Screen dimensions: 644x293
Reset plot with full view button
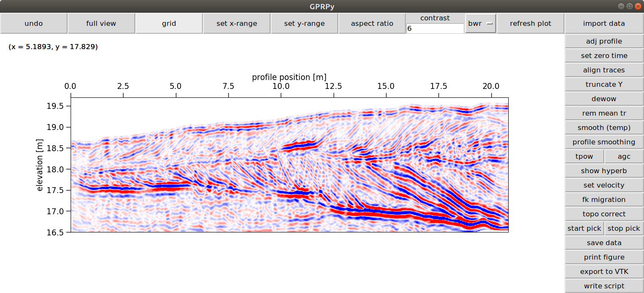click(x=101, y=23)
